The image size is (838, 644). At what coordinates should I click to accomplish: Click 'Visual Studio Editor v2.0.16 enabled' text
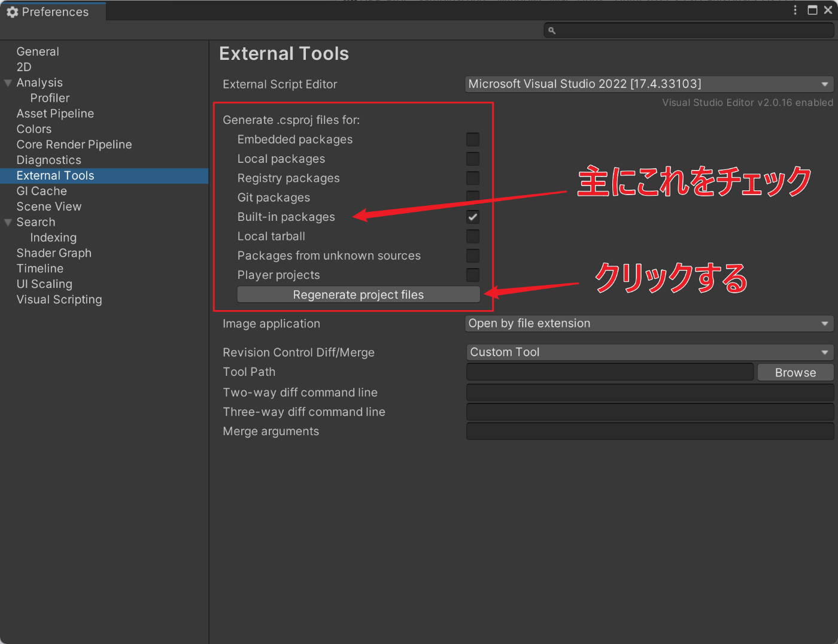click(748, 103)
